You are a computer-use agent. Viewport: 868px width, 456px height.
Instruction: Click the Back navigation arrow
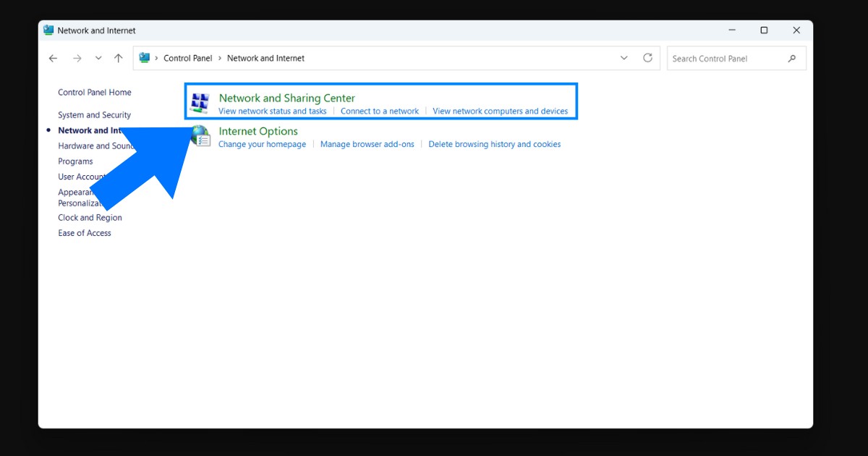point(53,58)
